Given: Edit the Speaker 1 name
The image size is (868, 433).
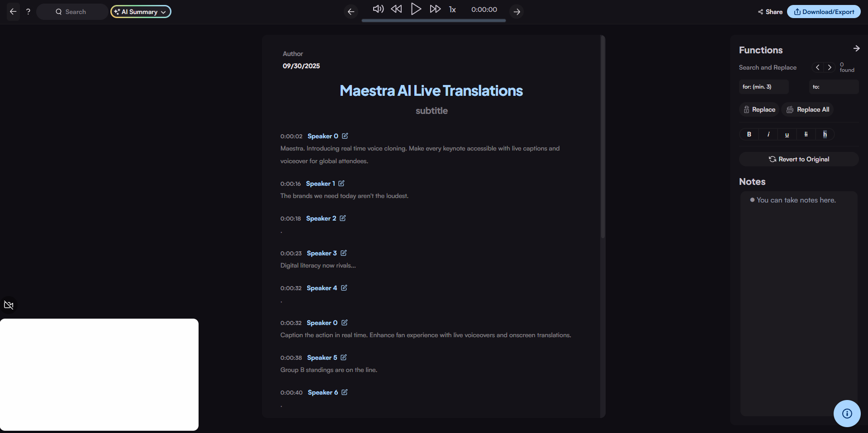Looking at the screenshot, I should 342,184.
